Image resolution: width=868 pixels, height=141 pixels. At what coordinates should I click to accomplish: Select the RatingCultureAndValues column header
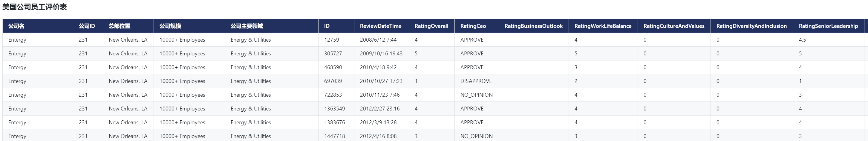673,26
